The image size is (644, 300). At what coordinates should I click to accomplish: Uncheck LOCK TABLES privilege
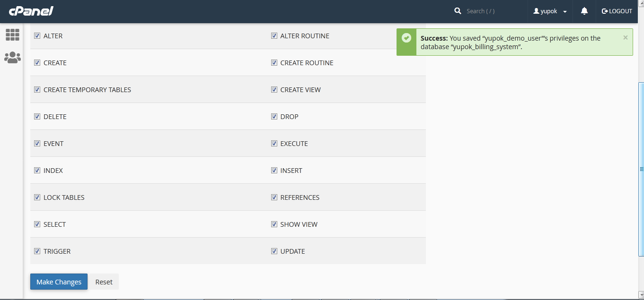pos(37,197)
